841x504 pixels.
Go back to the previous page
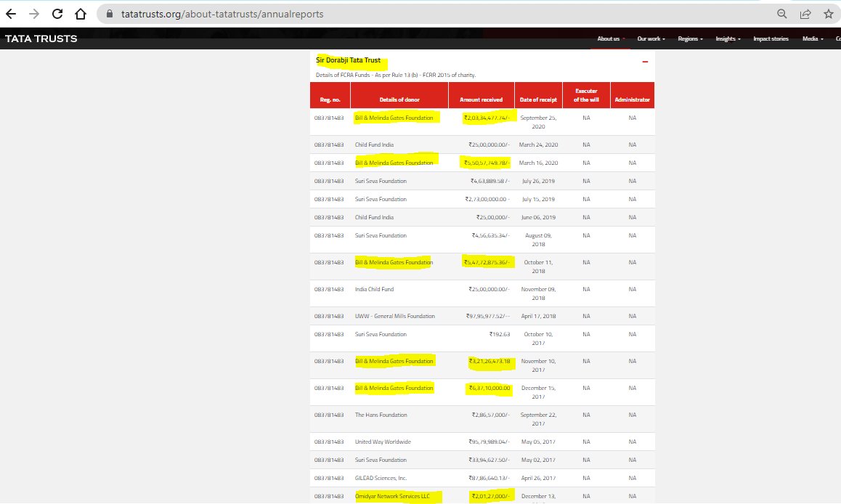pyautogui.click(x=11, y=14)
